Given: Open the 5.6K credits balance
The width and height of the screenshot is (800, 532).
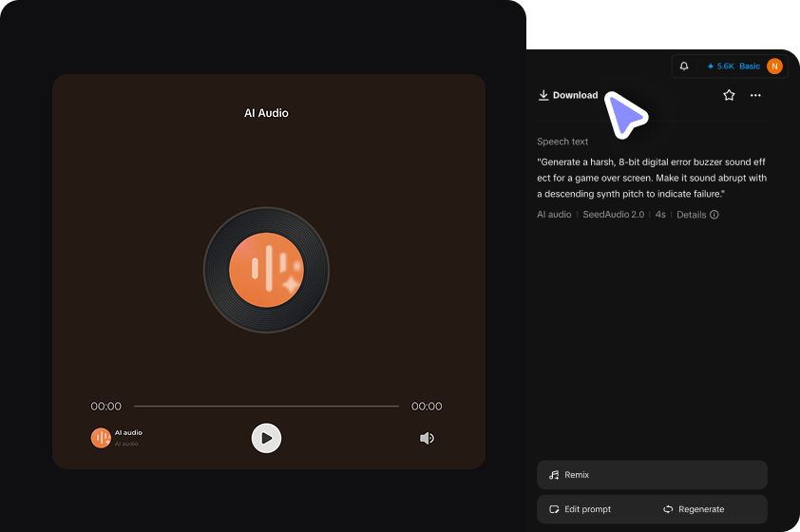Looking at the screenshot, I should (x=720, y=66).
